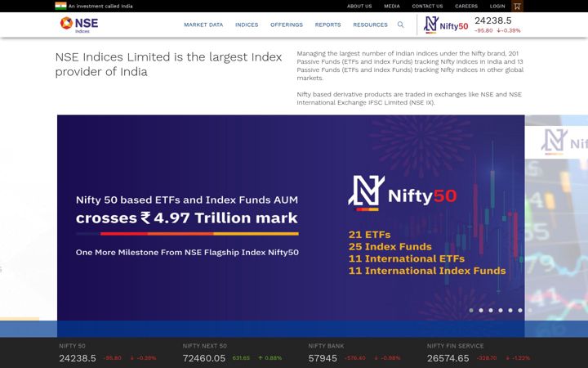
Task: Click ticker value 57945
Action: tap(323, 358)
